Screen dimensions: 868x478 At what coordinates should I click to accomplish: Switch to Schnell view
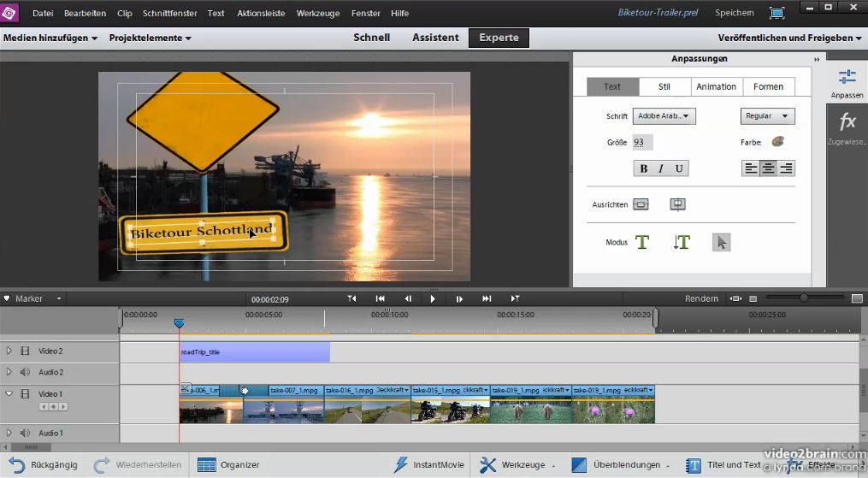[371, 37]
